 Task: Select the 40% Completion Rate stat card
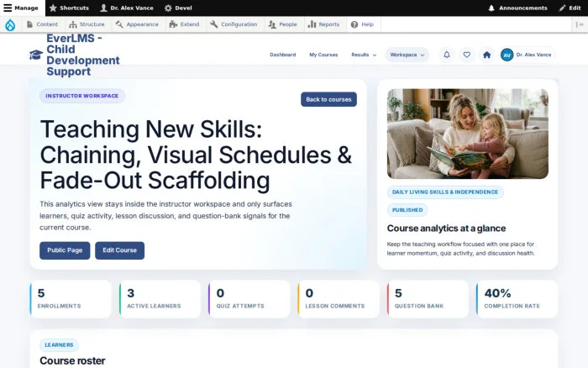pyautogui.click(x=517, y=299)
